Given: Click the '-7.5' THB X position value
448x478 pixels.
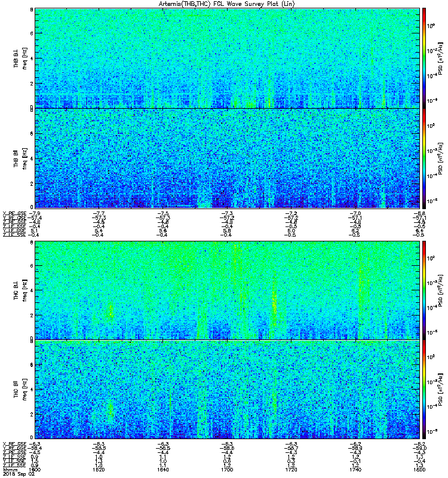Looking at the screenshot, I should pos(162,213).
